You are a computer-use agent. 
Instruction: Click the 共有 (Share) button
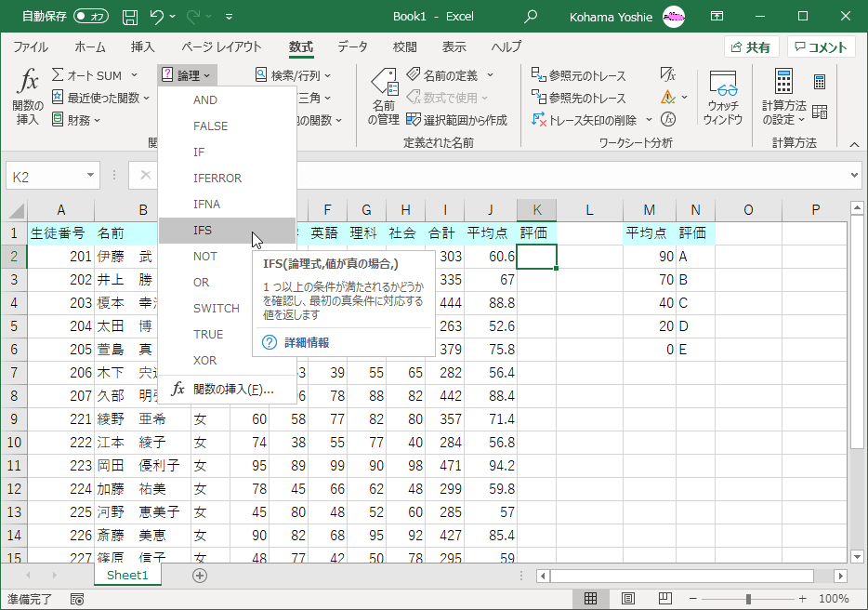click(x=751, y=47)
